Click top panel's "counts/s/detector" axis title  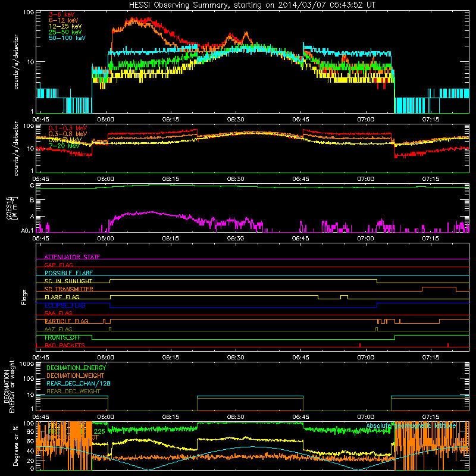(16, 62)
